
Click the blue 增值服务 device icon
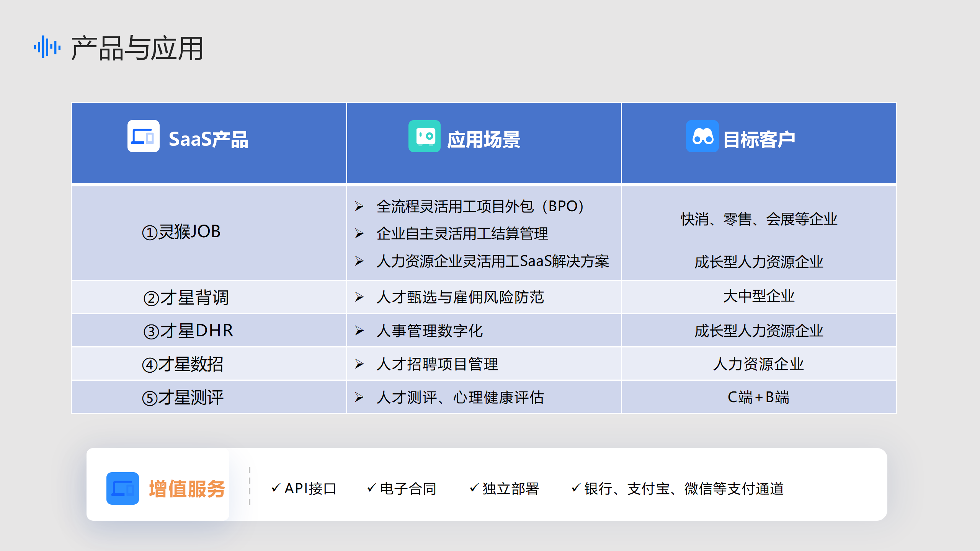coord(122,488)
